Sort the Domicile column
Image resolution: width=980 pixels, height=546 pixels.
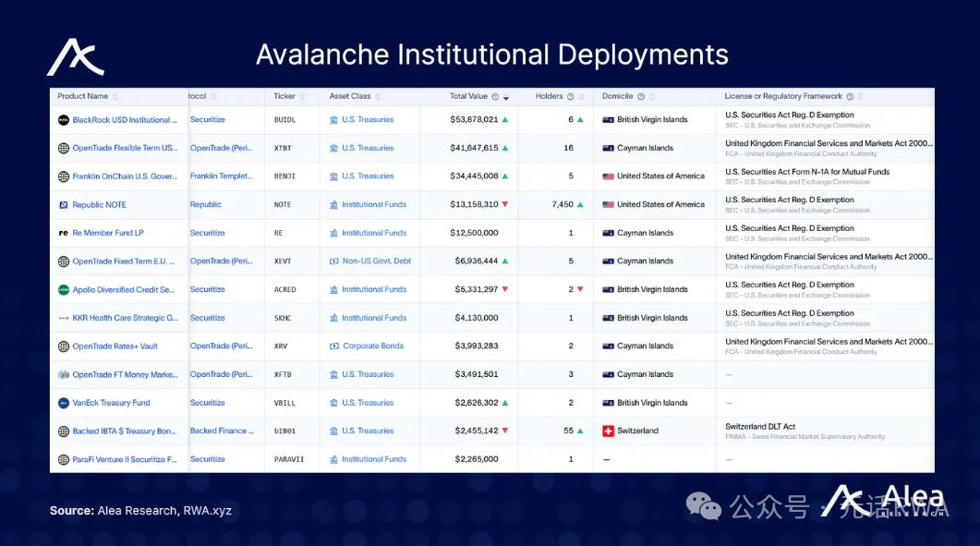tap(651, 96)
